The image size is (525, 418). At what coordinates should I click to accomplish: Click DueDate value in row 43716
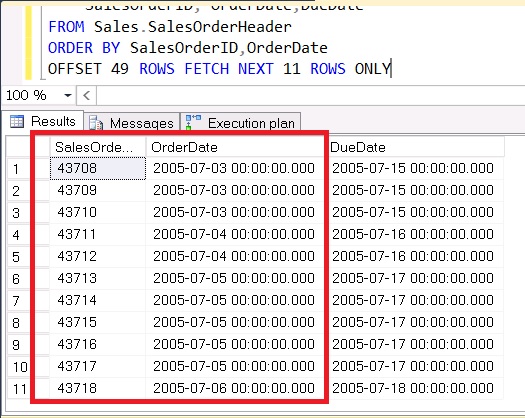coord(413,344)
